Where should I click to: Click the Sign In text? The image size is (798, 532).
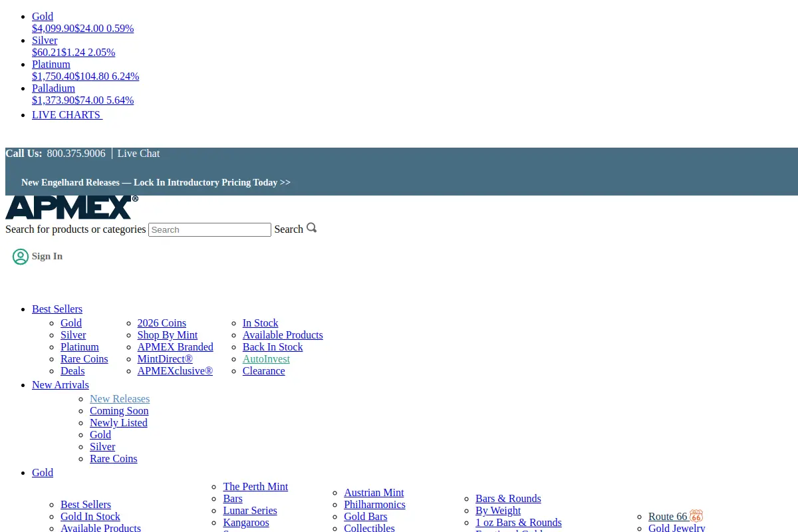click(47, 256)
